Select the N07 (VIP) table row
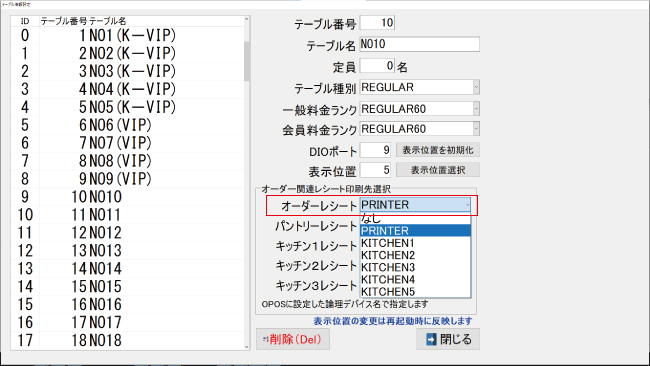The image size is (650, 366). coord(128,143)
